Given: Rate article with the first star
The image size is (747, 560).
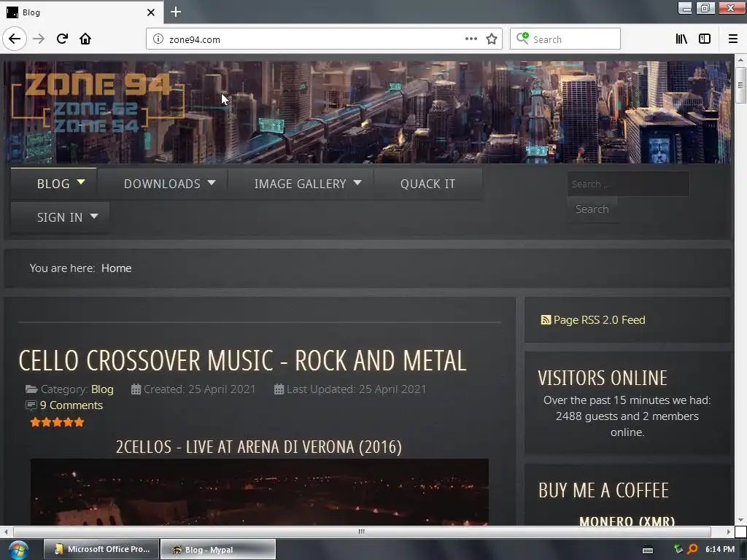Looking at the screenshot, I should (x=35, y=422).
